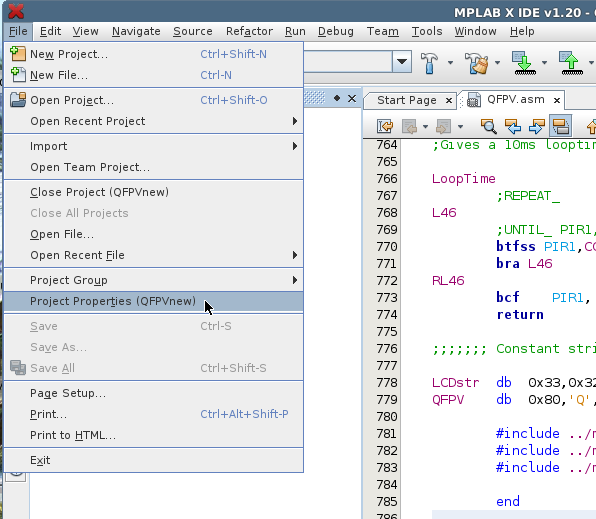This screenshot has width=596, height=519.
Task: Click line number 766 in gutter
Action: [387, 179]
